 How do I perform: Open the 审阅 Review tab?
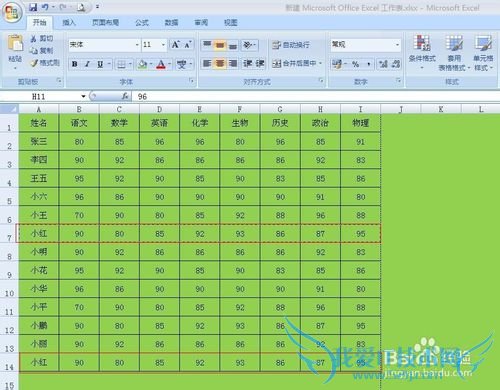pyautogui.click(x=201, y=23)
